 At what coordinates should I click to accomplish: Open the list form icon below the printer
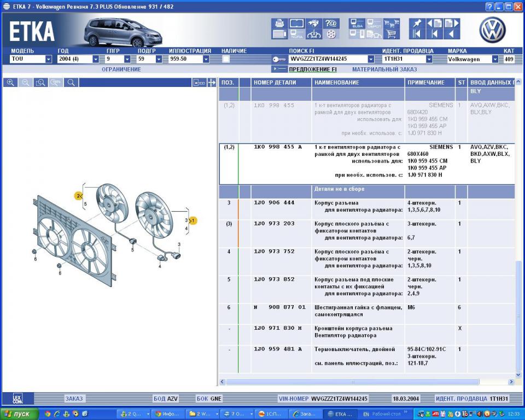(x=279, y=34)
